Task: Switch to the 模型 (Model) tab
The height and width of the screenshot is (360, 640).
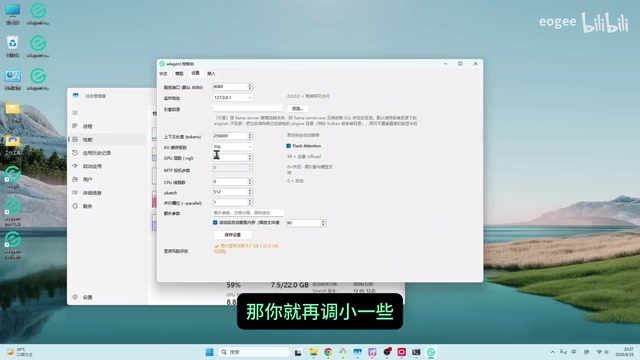Action: pos(179,73)
